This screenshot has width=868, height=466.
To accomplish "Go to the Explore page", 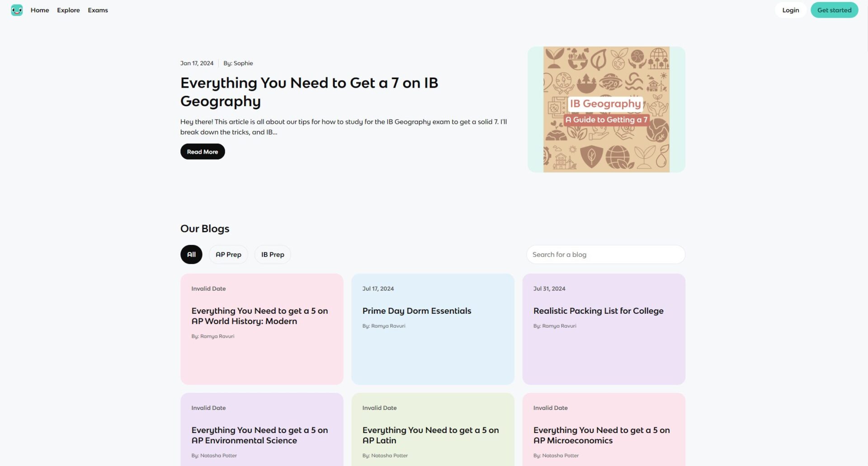I will [68, 10].
